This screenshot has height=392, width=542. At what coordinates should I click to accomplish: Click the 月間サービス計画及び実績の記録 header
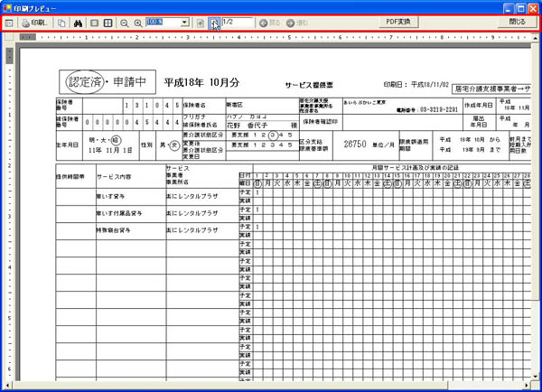(x=416, y=168)
